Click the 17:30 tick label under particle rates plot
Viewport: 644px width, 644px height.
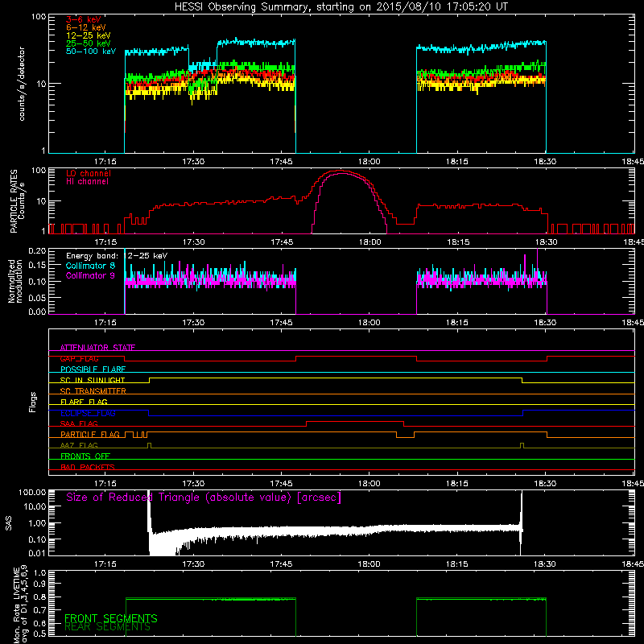[x=193, y=242]
